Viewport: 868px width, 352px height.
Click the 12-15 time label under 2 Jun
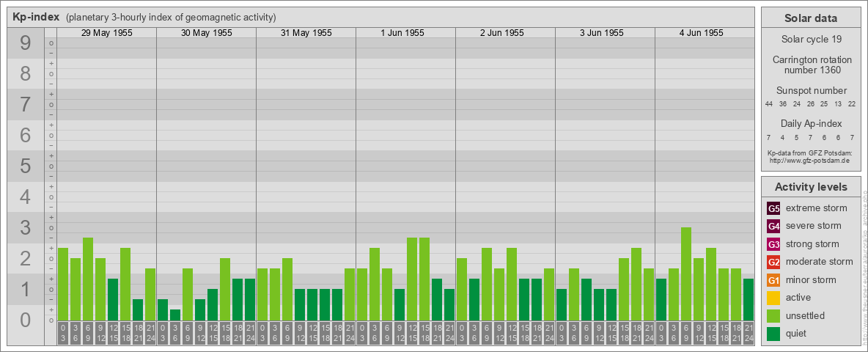point(512,333)
